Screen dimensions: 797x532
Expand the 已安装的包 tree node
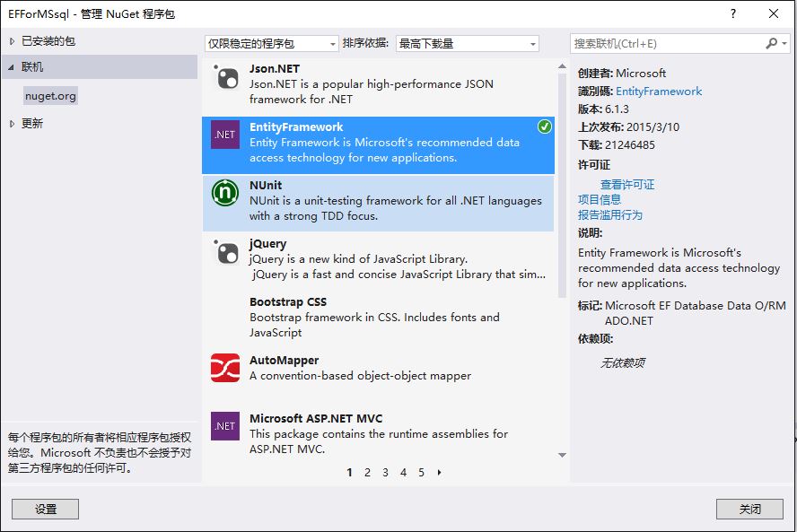click(x=13, y=41)
